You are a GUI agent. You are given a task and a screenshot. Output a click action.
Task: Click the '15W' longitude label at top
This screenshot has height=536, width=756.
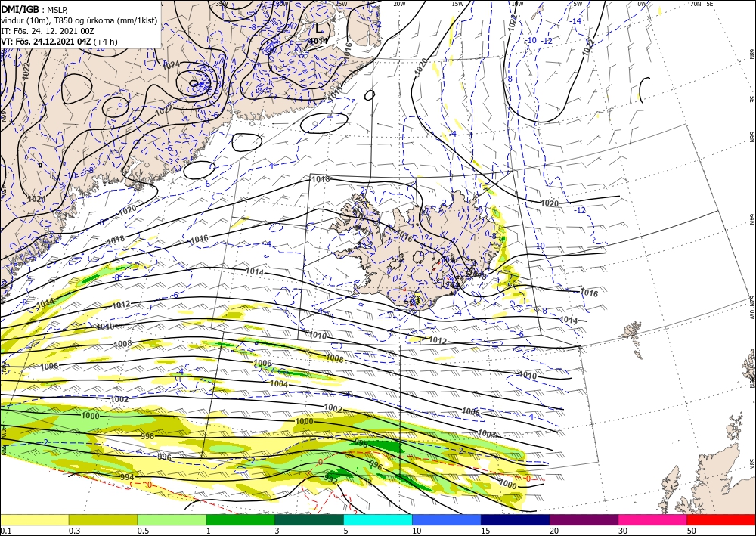(x=457, y=4)
